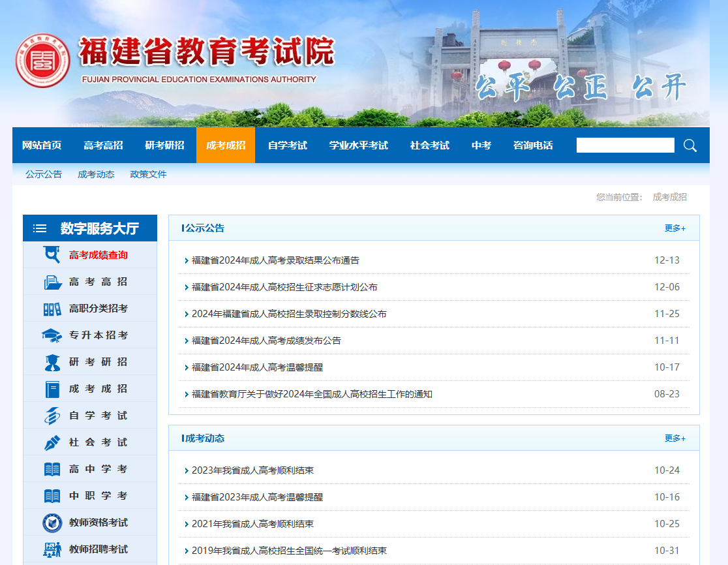The width and height of the screenshot is (728, 565).
Task: Switch to the 政策文件 sub-tab
Action: tap(148, 174)
